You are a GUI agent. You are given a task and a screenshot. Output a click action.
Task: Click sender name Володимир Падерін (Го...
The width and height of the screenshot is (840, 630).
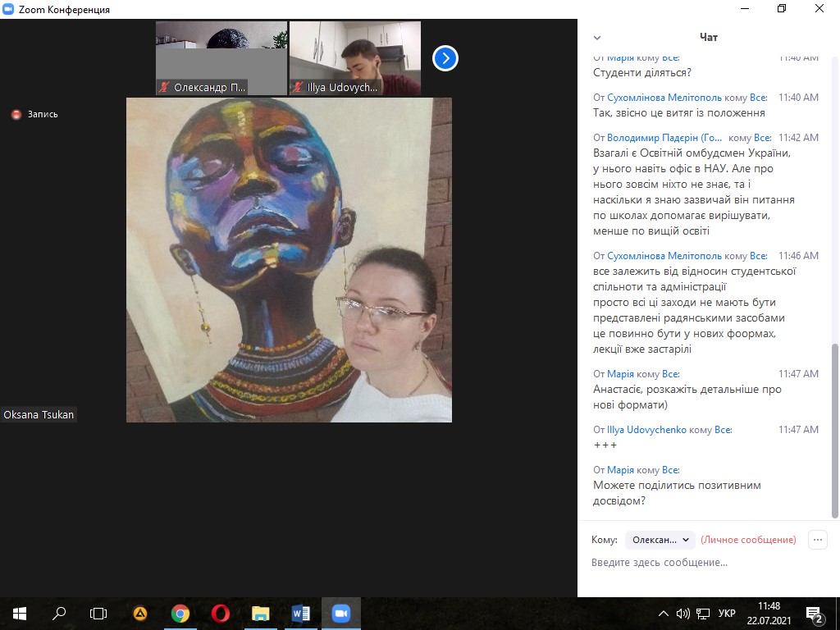click(x=664, y=138)
